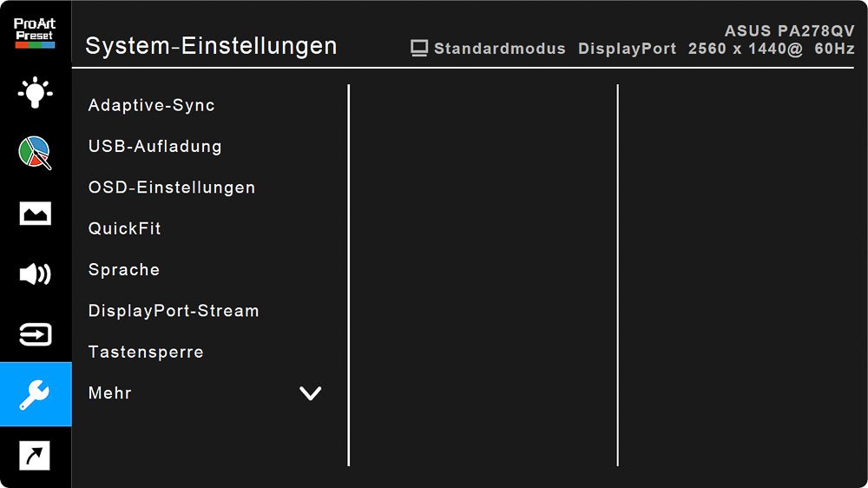Click the DisplayPort input status label
This screenshot has width=868, height=488.
(x=627, y=49)
